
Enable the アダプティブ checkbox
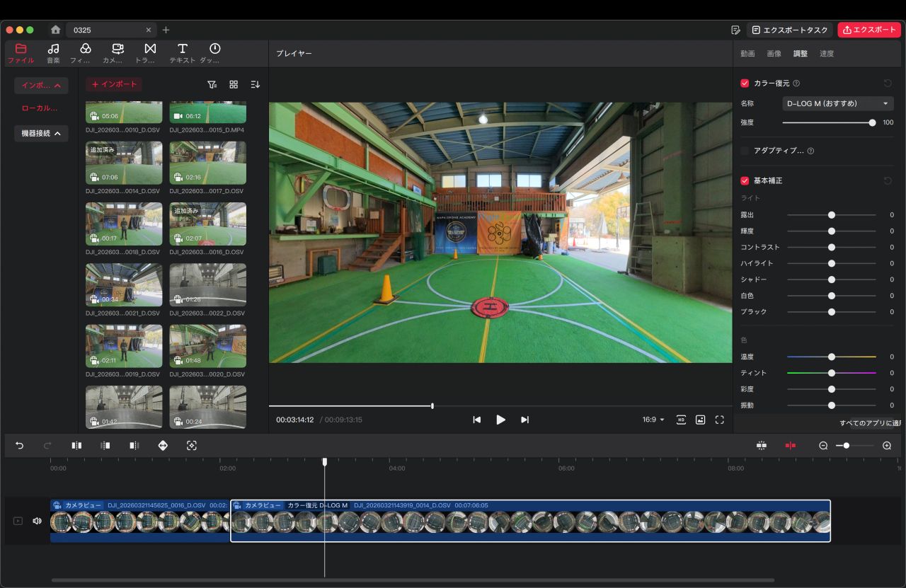pos(745,151)
